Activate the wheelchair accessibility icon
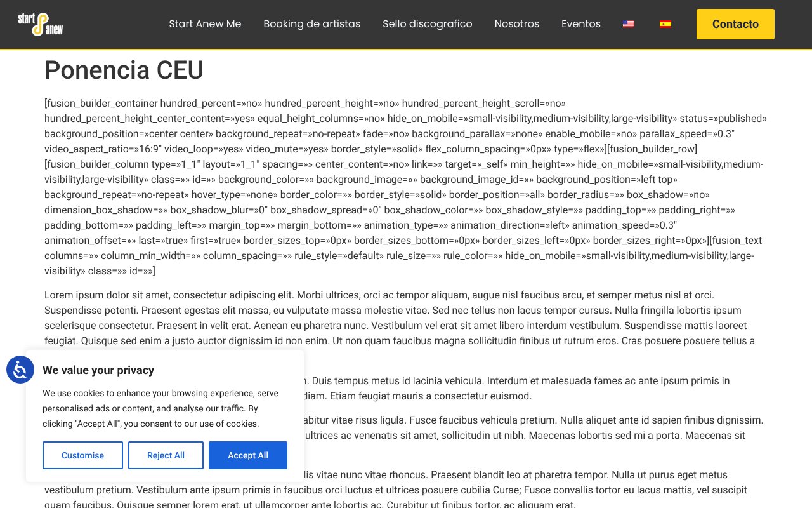Image resolution: width=812 pixels, height=508 pixels. 20,370
